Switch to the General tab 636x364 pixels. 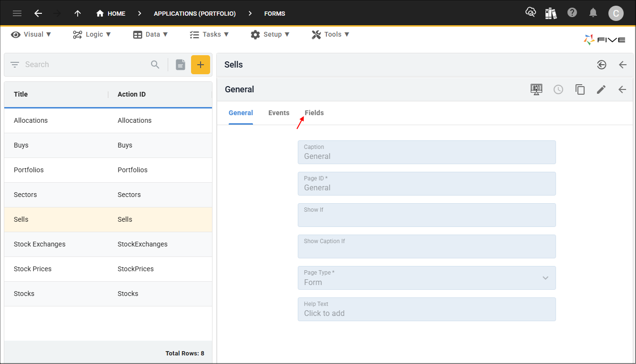point(241,113)
